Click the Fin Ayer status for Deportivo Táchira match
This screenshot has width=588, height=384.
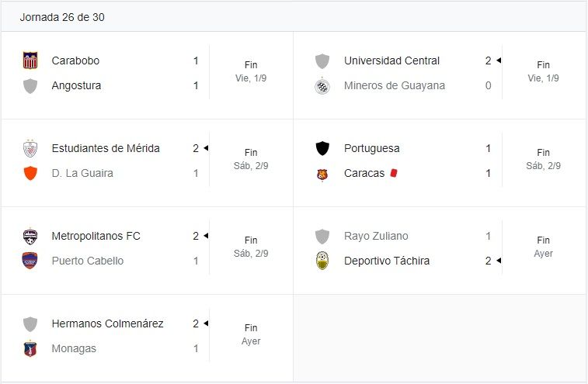pos(543,247)
